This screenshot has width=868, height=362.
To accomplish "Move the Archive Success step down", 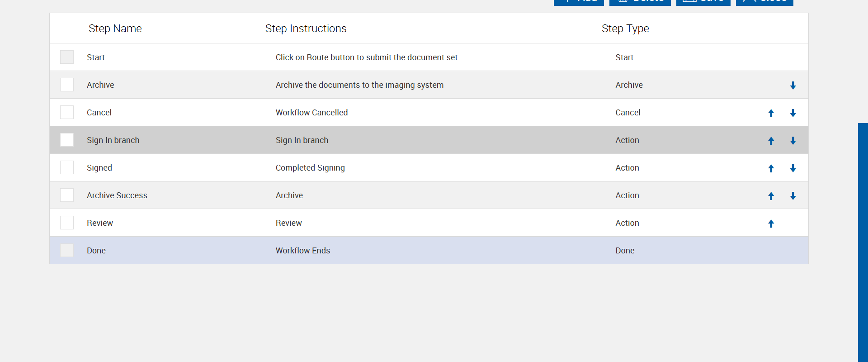I will [793, 196].
